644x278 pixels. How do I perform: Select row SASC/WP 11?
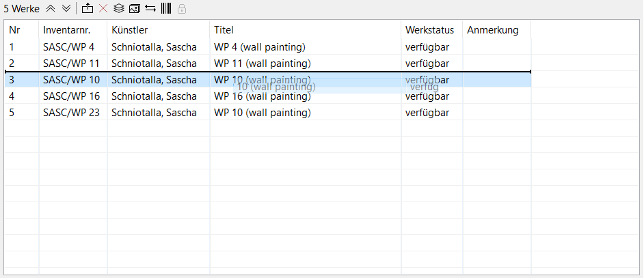tap(268, 64)
